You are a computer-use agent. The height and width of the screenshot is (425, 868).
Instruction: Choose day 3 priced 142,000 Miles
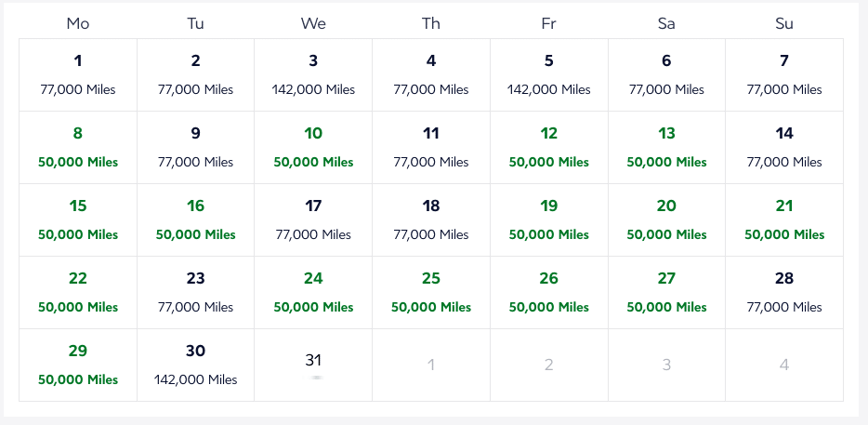point(313,74)
